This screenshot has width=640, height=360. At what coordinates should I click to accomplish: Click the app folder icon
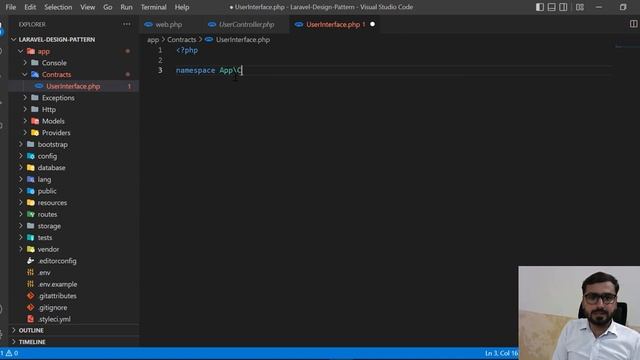31,51
